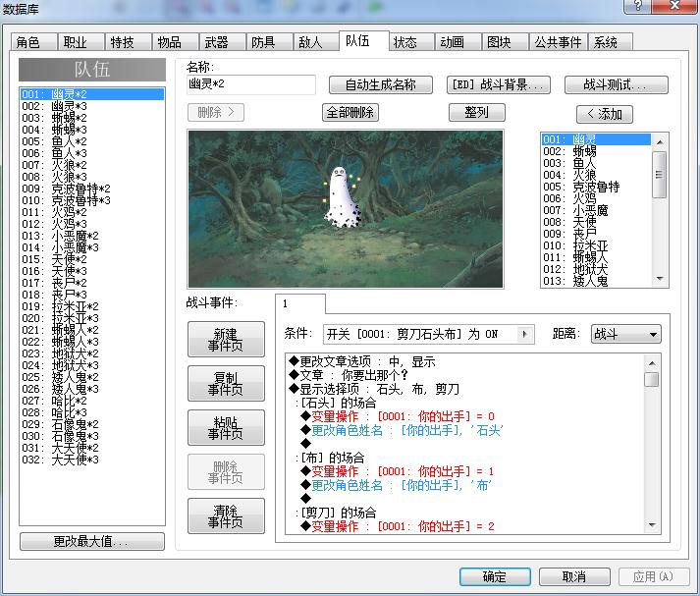
Task: Select enemy 004: 火狼 in enemy list
Action: 596,175
